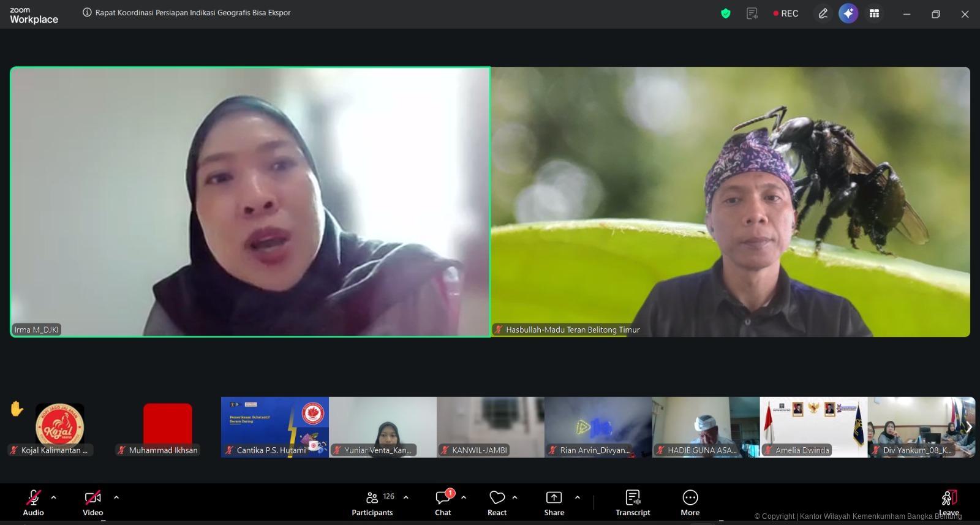Image resolution: width=980 pixels, height=525 pixels.
Task: Unmute the Audio microphone
Action: click(x=33, y=502)
